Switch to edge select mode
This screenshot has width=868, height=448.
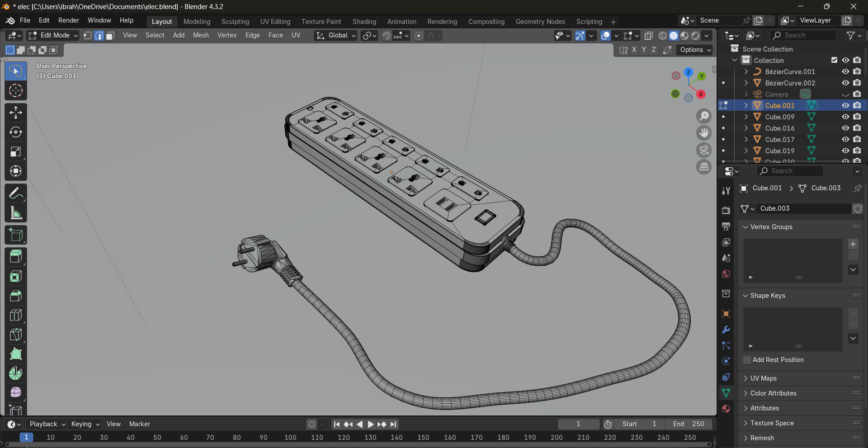point(99,36)
